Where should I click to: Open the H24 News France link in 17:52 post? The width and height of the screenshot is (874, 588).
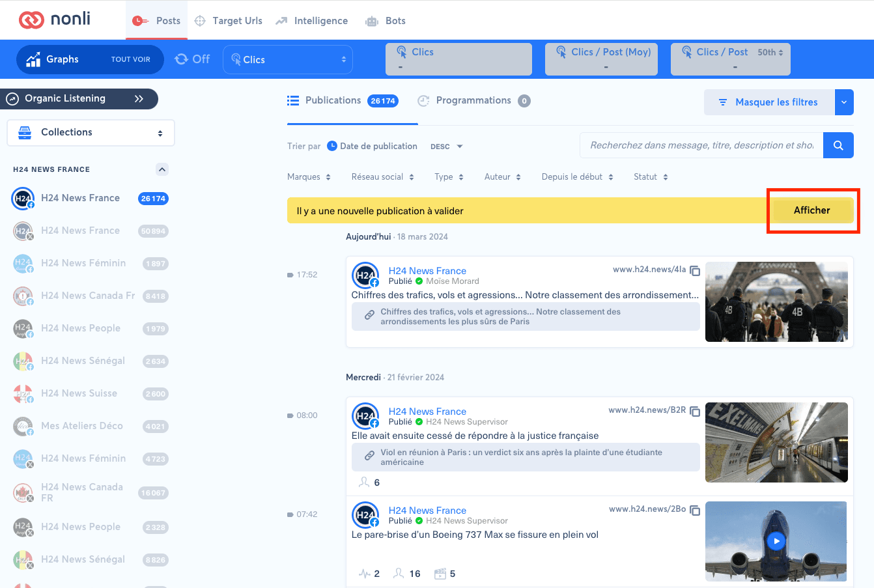(x=427, y=271)
